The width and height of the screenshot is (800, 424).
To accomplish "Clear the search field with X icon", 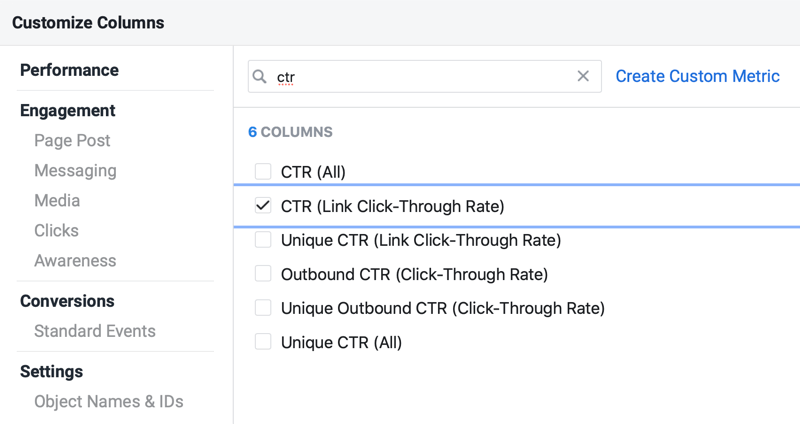I will tap(583, 77).
